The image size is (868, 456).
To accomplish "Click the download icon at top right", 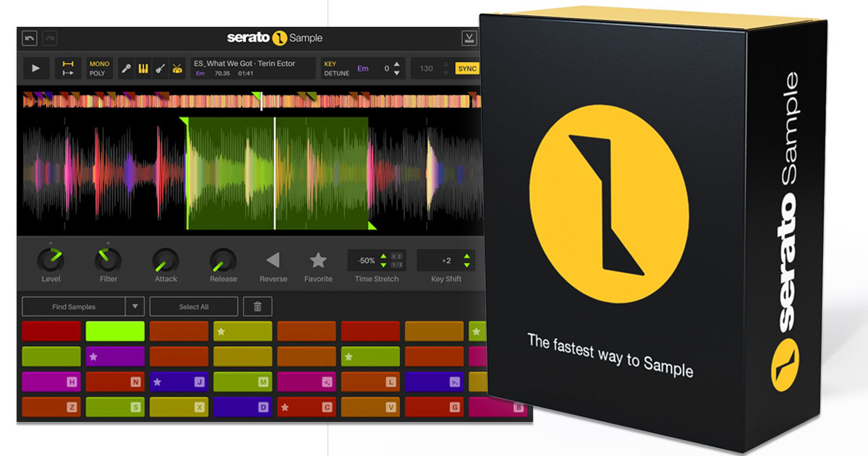I will click(470, 38).
